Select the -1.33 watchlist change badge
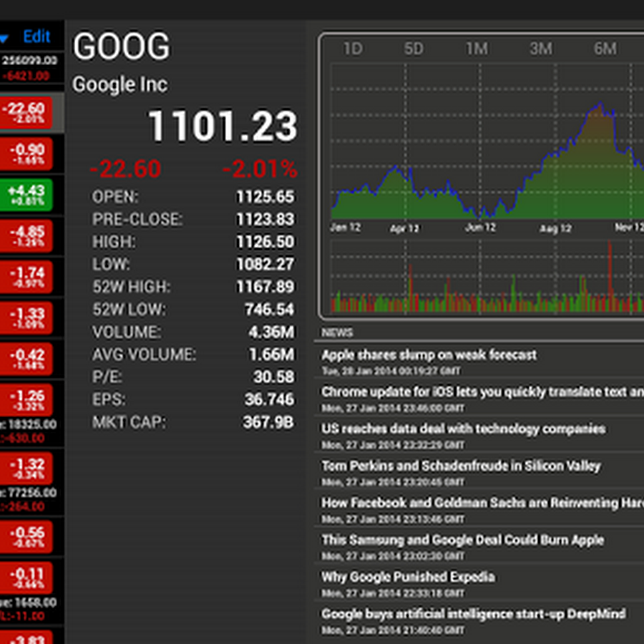Viewport: 644px width, 644px height. pyautogui.click(x=26, y=318)
